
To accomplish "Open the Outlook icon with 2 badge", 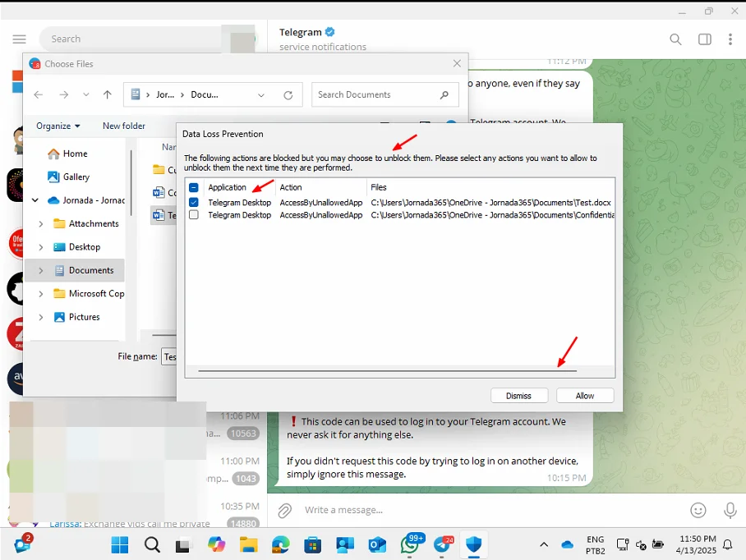I will click(23, 544).
